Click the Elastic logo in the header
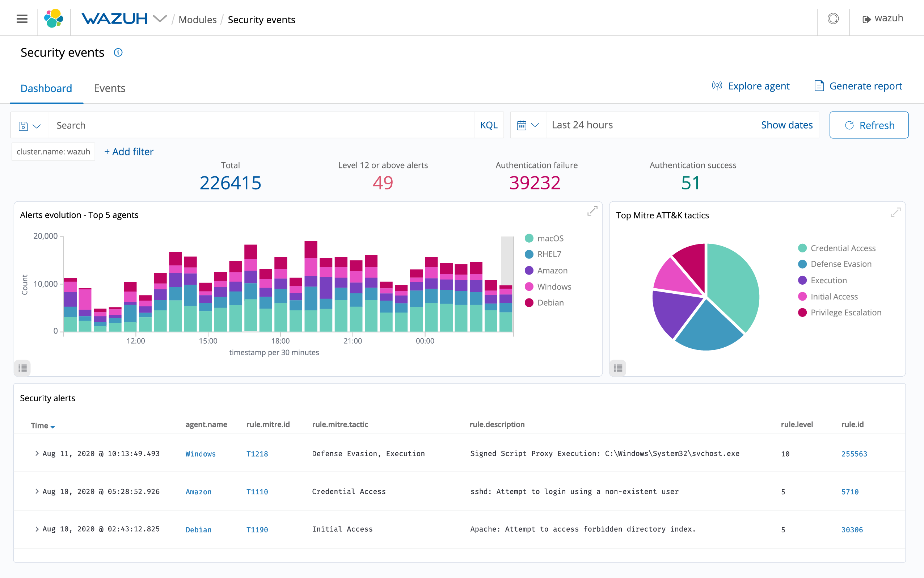The height and width of the screenshot is (578, 924). pyautogui.click(x=54, y=18)
